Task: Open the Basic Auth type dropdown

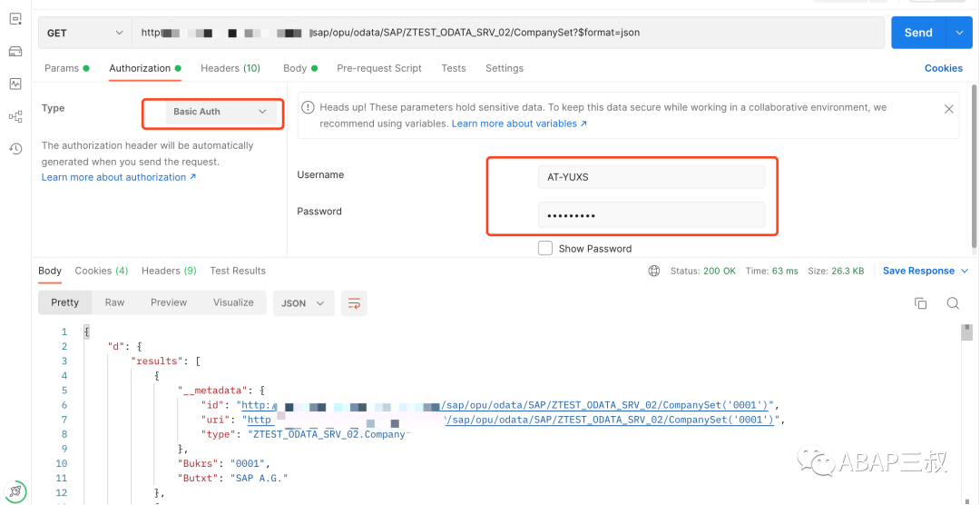Action: [220, 112]
